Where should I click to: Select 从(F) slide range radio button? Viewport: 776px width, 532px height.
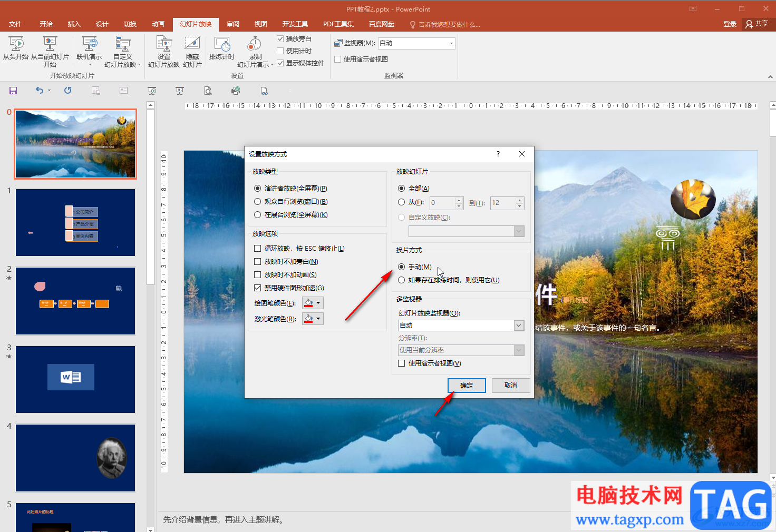click(x=402, y=202)
